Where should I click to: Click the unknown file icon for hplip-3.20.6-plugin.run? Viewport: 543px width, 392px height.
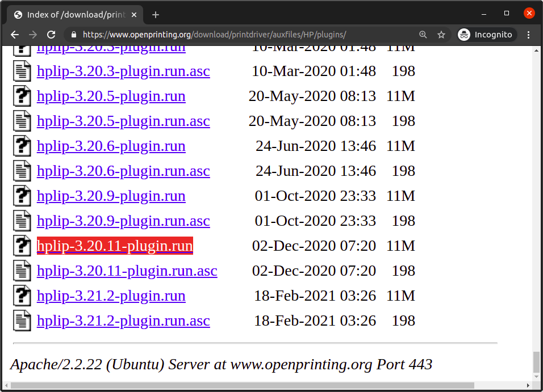22,146
